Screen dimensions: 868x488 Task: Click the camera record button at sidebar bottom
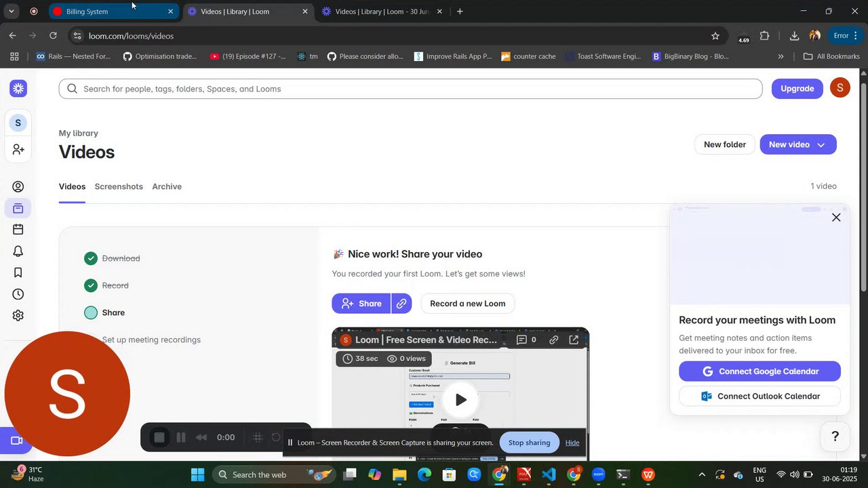click(15, 441)
